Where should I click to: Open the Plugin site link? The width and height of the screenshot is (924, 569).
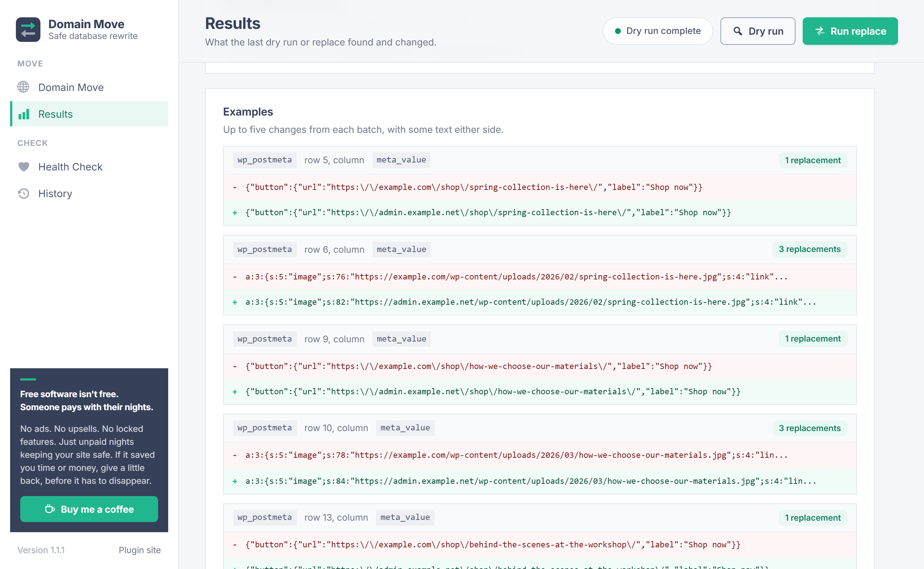pos(140,550)
